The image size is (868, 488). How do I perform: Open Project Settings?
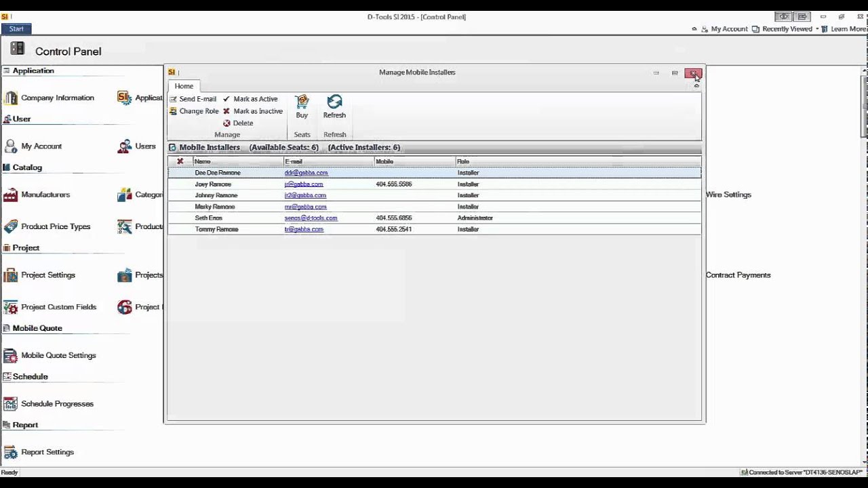pos(39,274)
